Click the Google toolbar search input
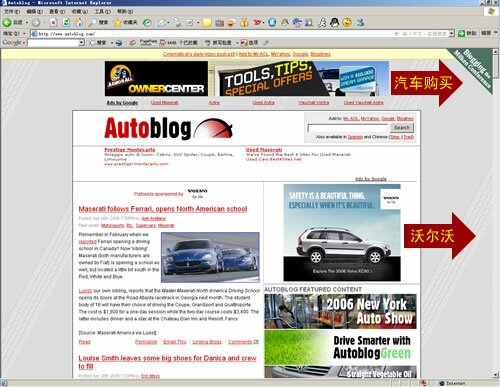Screen dimensions: 500x387 pyautogui.click(x=53, y=43)
